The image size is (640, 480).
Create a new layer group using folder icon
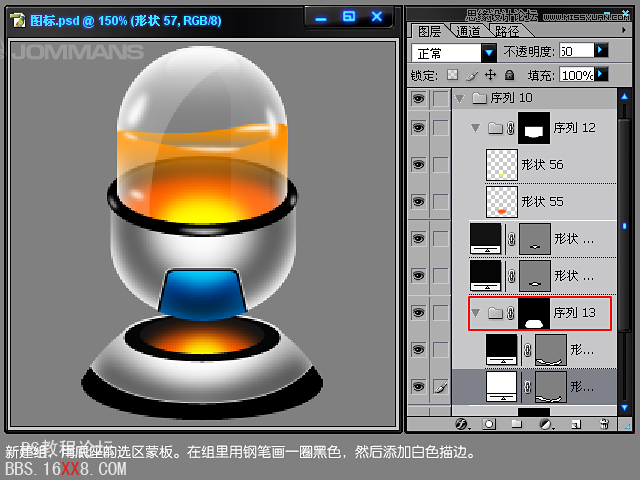pos(517,424)
